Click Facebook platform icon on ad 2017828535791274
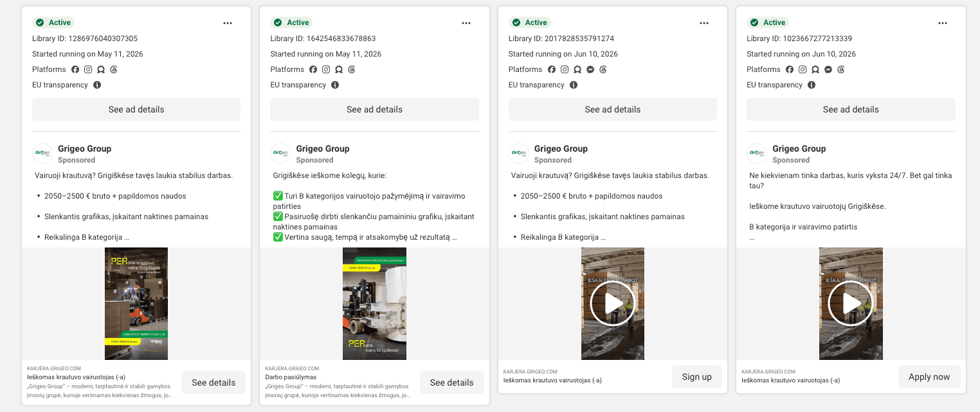This screenshot has height=412, width=980. (552, 69)
